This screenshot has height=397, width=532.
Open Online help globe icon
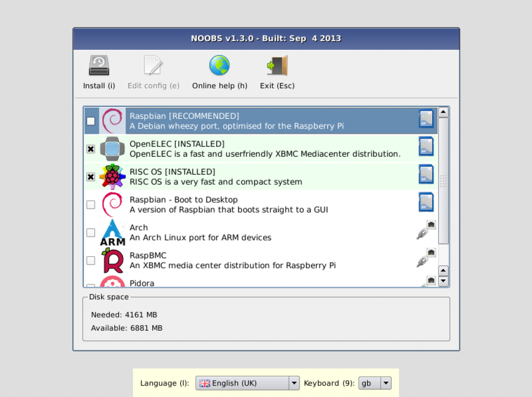tap(219, 65)
